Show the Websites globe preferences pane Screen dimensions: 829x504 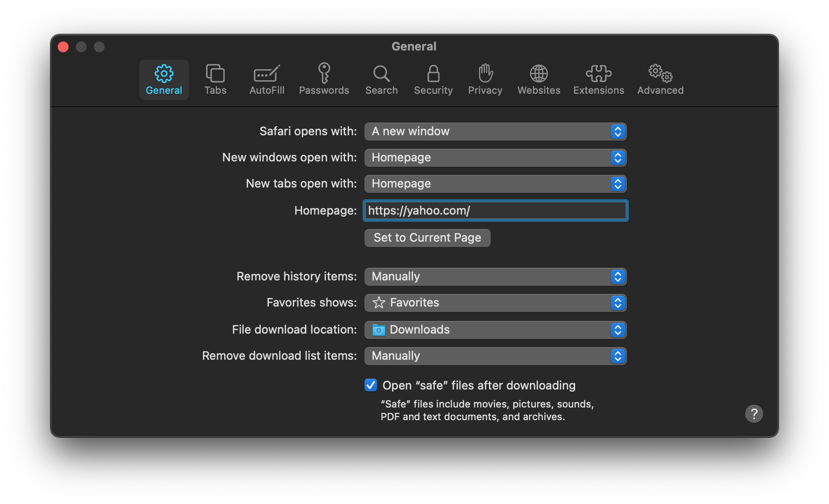coord(539,79)
